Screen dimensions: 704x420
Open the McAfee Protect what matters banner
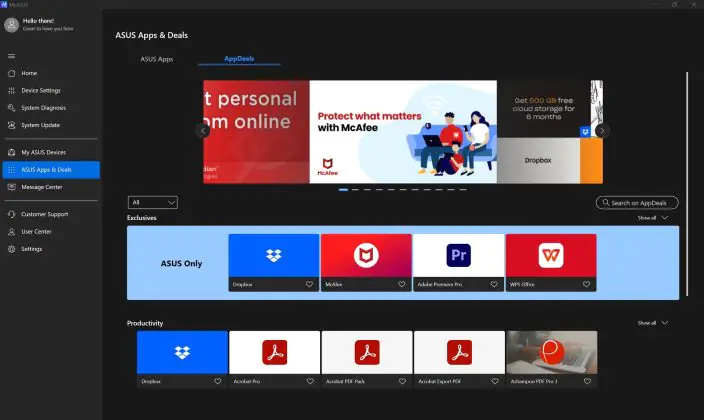[403, 132]
